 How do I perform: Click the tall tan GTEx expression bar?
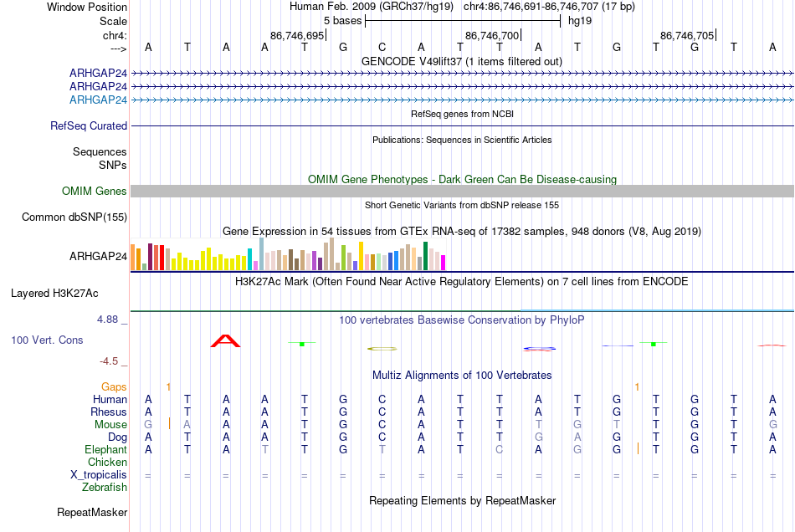click(x=331, y=253)
